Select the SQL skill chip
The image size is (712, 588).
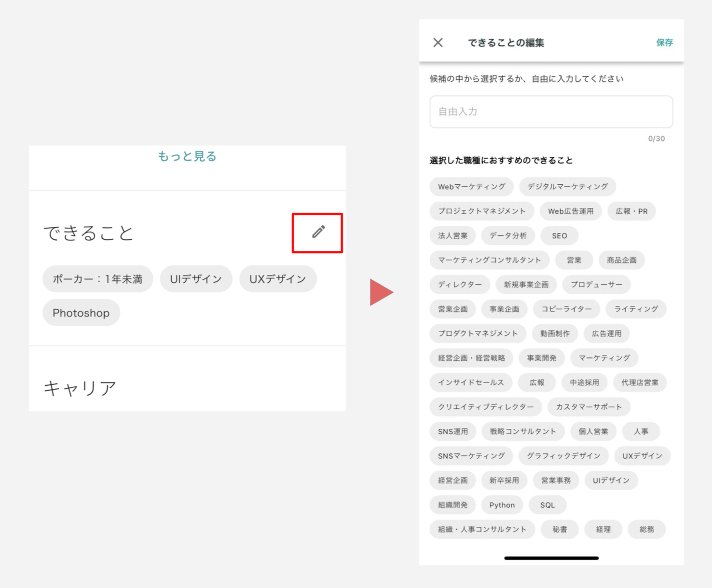point(547,505)
